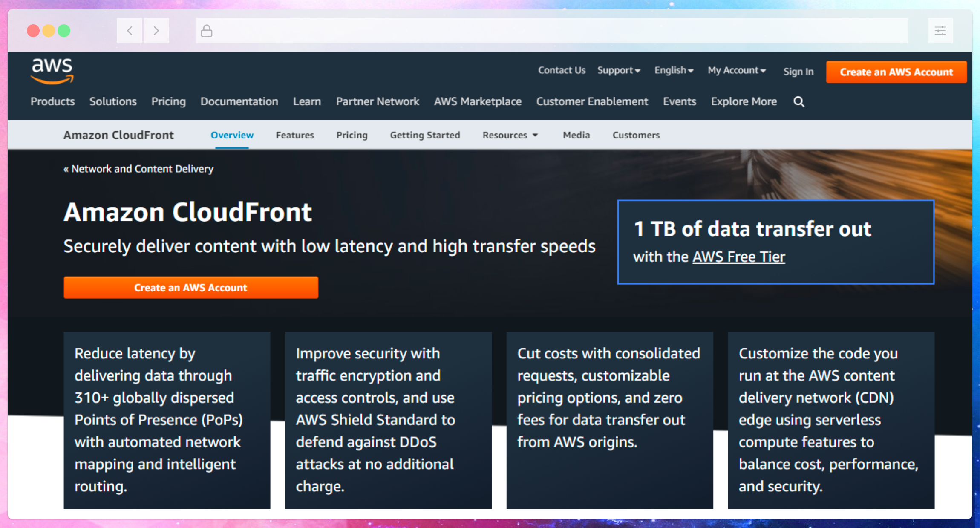The height and width of the screenshot is (528, 980).
Task: Click the Securely deliver content tagline
Action: click(x=329, y=246)
